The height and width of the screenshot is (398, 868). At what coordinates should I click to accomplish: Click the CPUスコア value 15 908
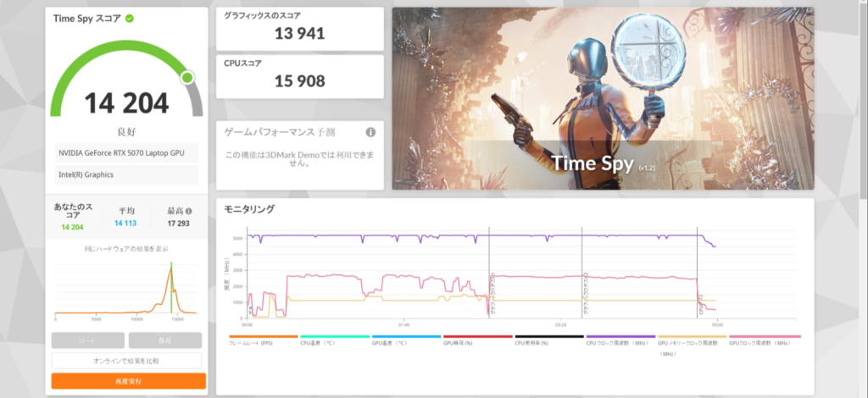point(299,81)
